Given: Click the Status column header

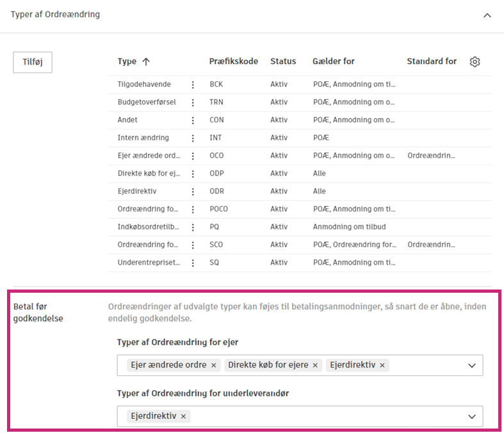Looking at the screenshot, I should 283,61.
